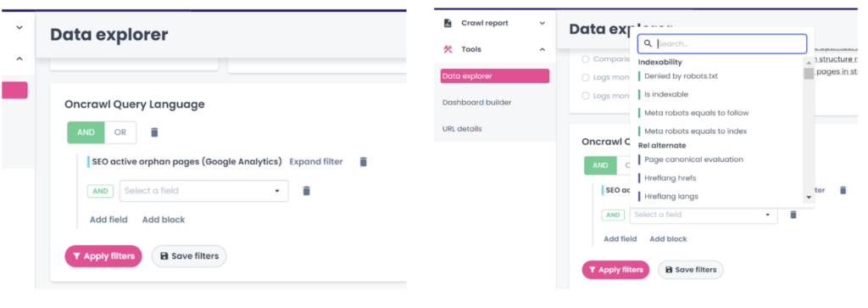This screenshot has height=308, width=868.
Task: Select the Comparis... radio button option
Action: point(585,59)
